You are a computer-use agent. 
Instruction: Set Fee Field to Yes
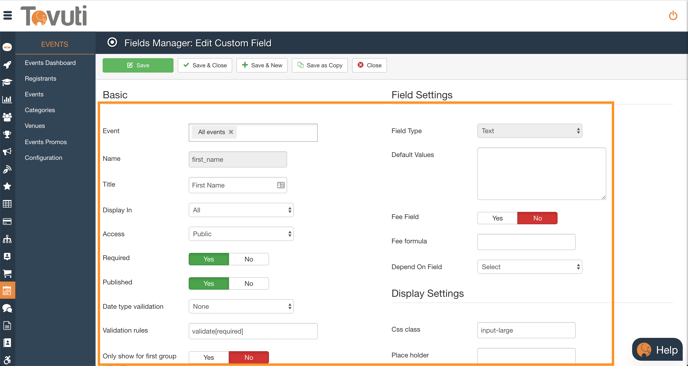pyautogui.click(x=497, y=218)
